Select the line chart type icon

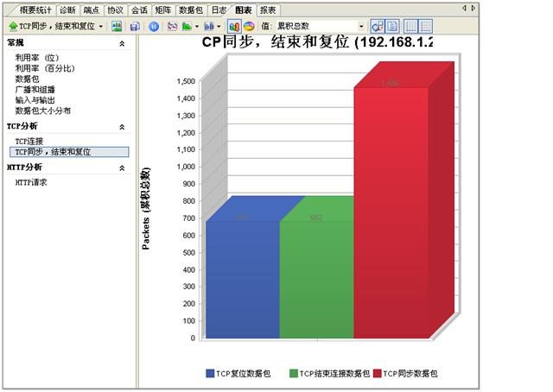pos(172,27)
